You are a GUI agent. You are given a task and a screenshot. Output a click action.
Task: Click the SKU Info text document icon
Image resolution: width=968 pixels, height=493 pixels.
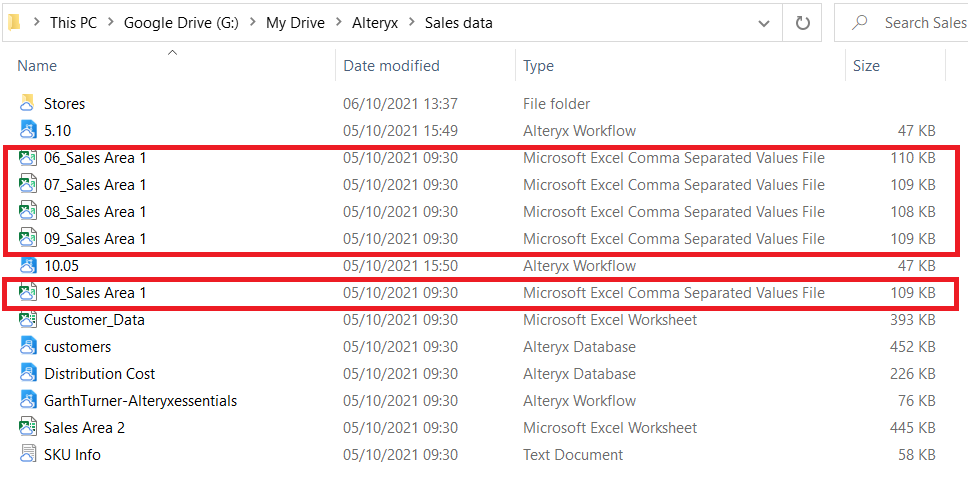28,455
